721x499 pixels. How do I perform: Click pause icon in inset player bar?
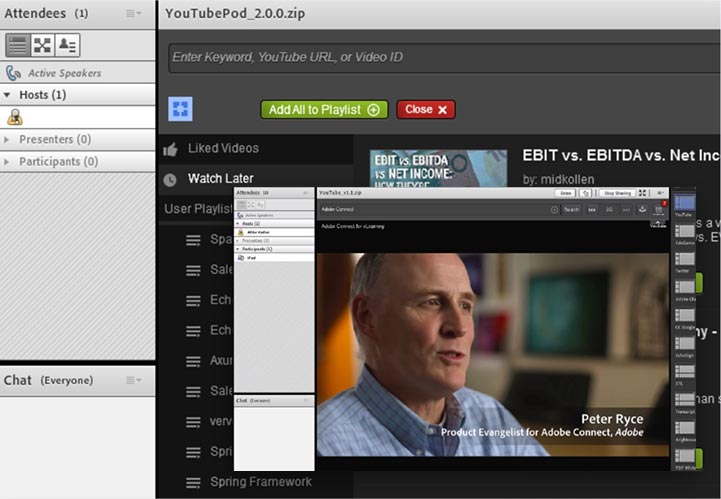click(609, 210)
